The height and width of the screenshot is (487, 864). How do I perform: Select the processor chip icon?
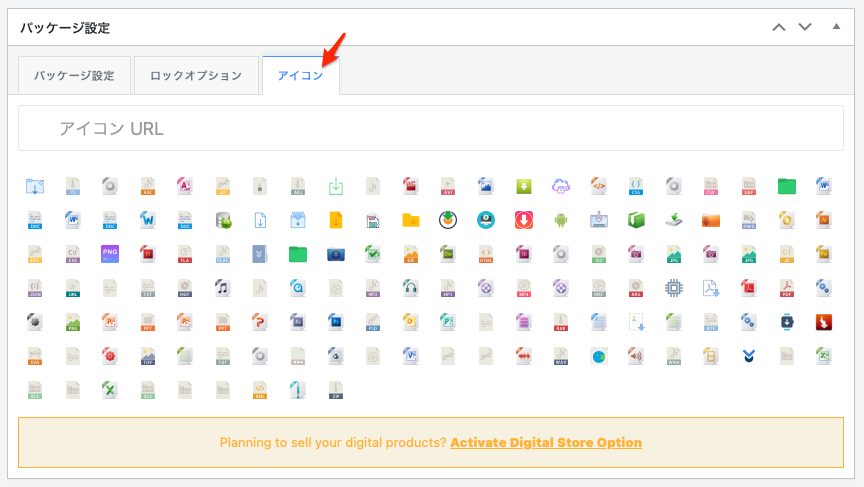pyautogui.click(x=673, y=288)
